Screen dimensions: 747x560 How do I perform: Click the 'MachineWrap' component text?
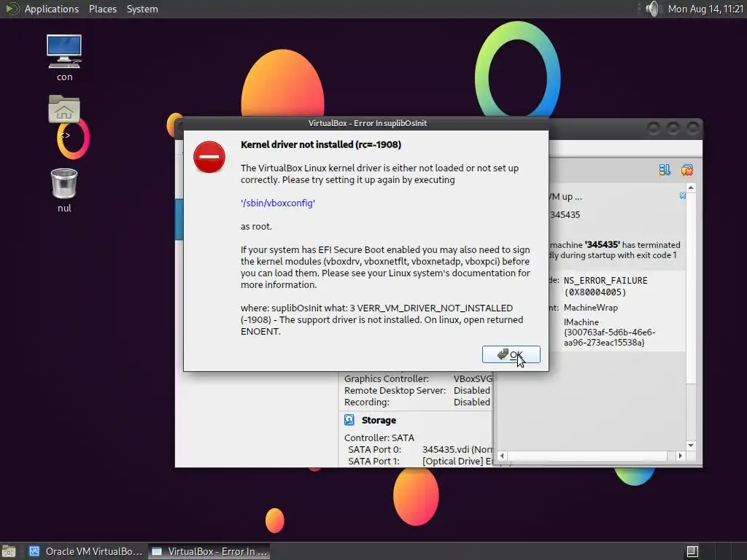pyautogui.click(x=591, y=308)
